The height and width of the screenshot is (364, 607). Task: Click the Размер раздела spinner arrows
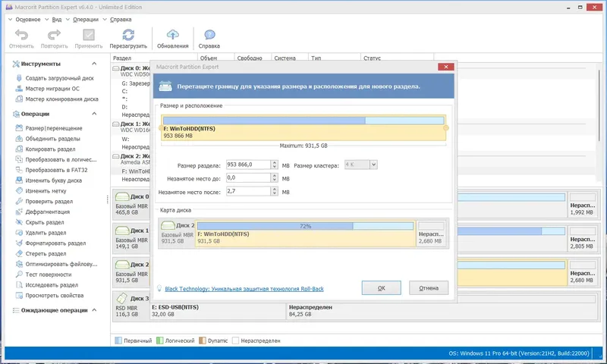point(275,165)
